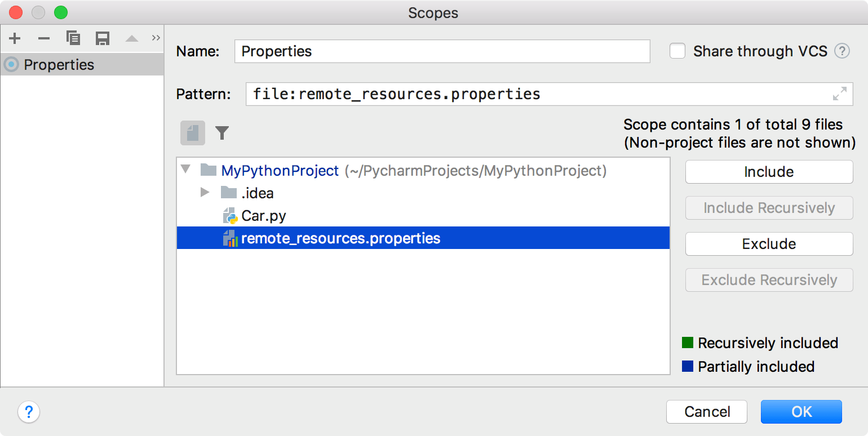
Task: Expand the Pattern field editor
Action: 839,94
